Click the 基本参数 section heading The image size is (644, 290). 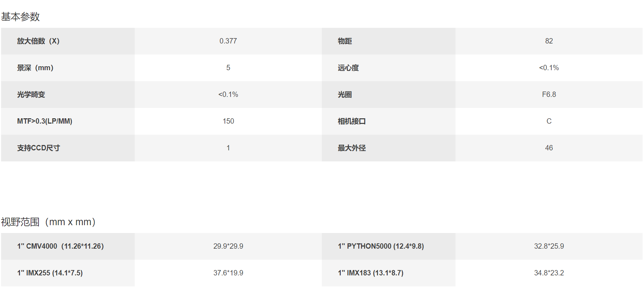(20, 17)
